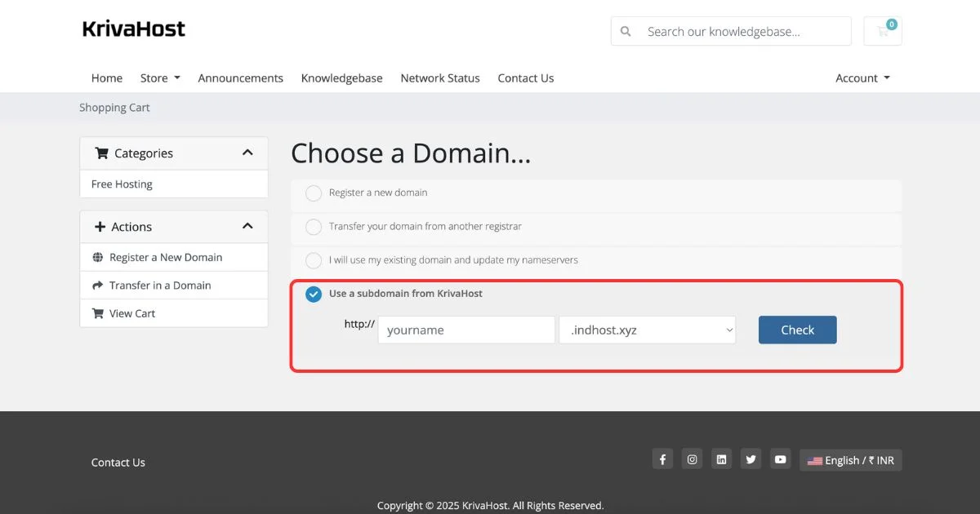This screenshot has height=514, width=980.
Task: Open the Account dropdown menu
Action: click(862, 78)
